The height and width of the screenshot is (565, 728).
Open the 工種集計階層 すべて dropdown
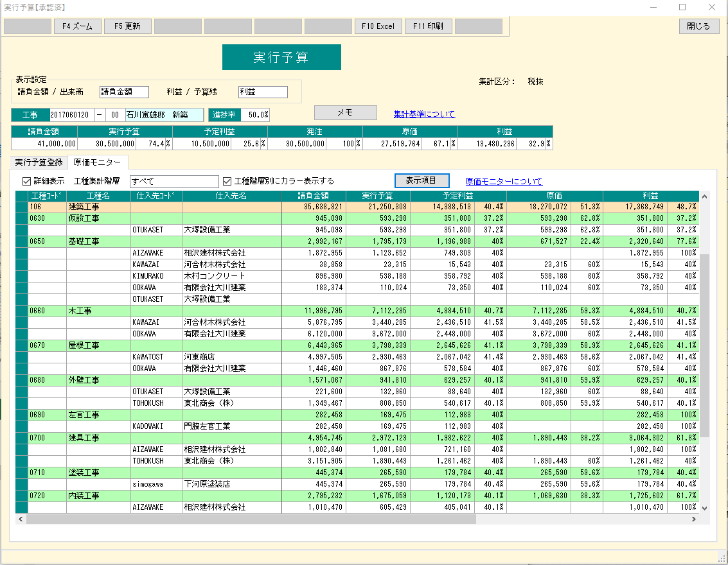point(174,181)
